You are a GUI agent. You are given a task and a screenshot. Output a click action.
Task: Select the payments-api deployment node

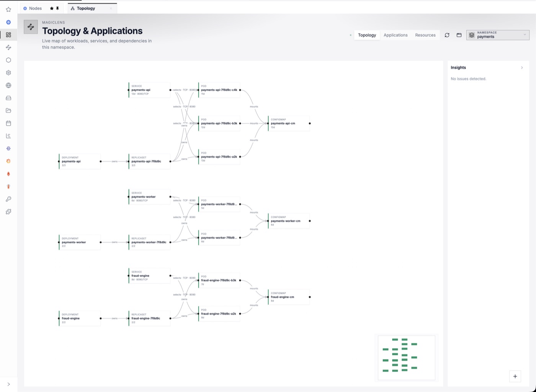click(x=80, y=162)
